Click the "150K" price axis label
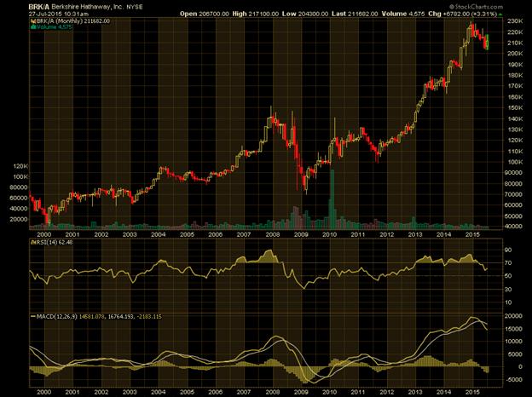 click(x=515, y=108)
